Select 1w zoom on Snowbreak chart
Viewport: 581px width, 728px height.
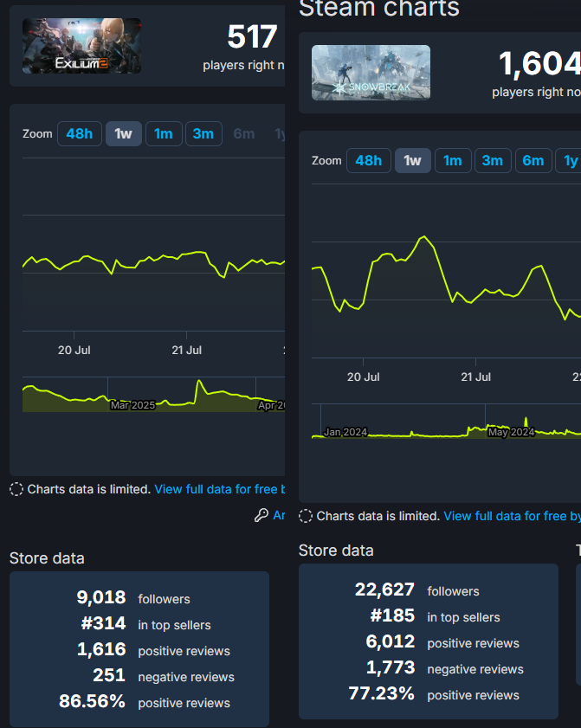413,161
